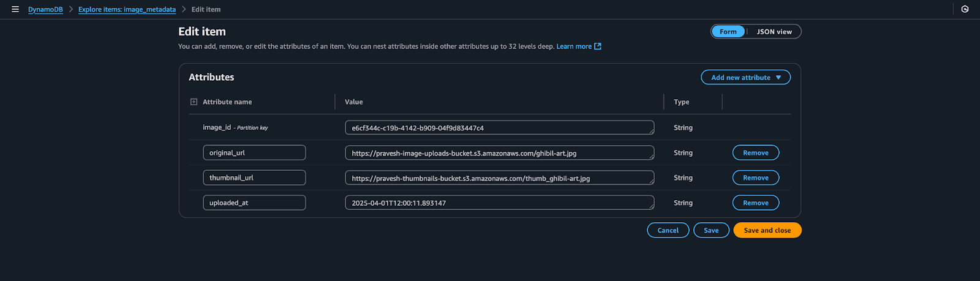Open the hamburger navigation menu

click(15, 9)
